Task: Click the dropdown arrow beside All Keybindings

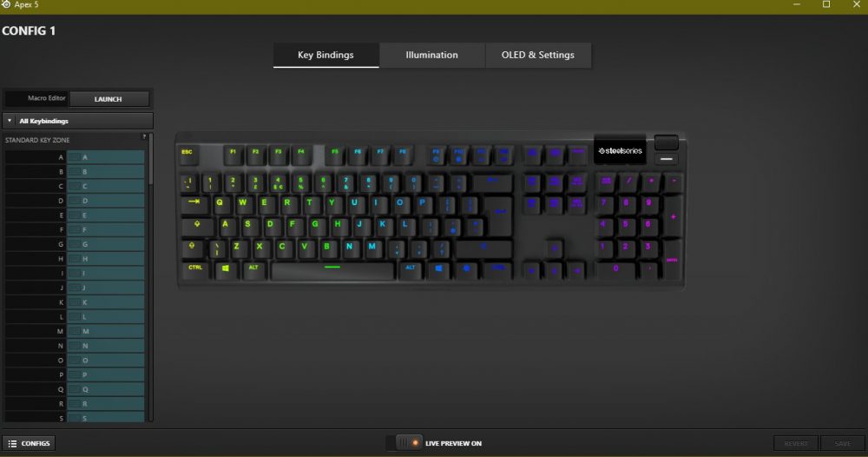Action: click(x=10, y=121)
